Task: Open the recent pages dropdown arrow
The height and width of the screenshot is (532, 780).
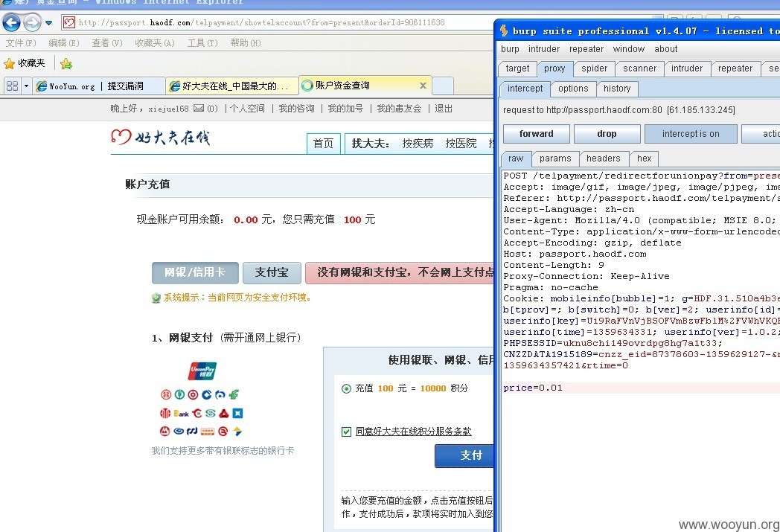Action: pyautogui.click(x=49, y=23)
